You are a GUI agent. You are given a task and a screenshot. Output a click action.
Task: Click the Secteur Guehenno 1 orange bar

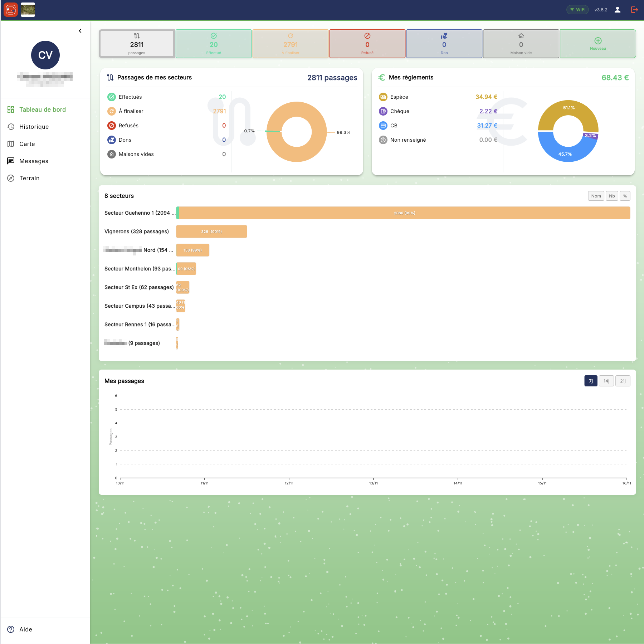click(404, 213)
